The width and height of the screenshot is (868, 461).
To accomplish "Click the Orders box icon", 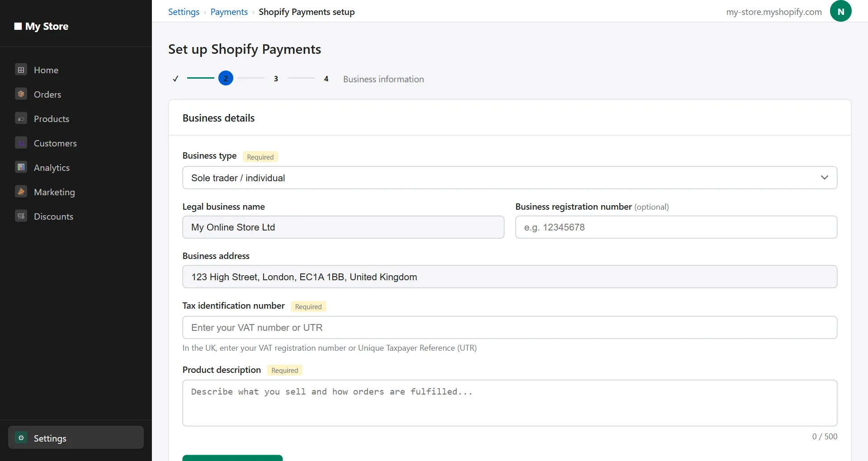I will [x=21, y=94].
